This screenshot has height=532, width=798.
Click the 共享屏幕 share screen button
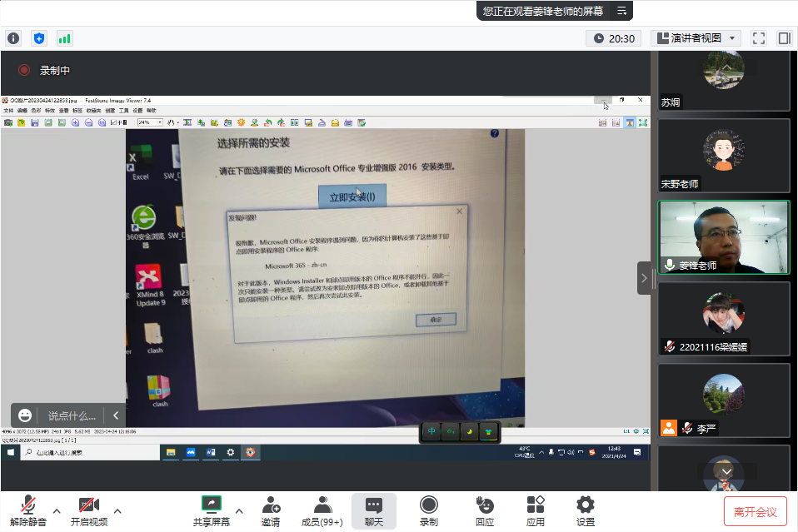coord(212,510)
